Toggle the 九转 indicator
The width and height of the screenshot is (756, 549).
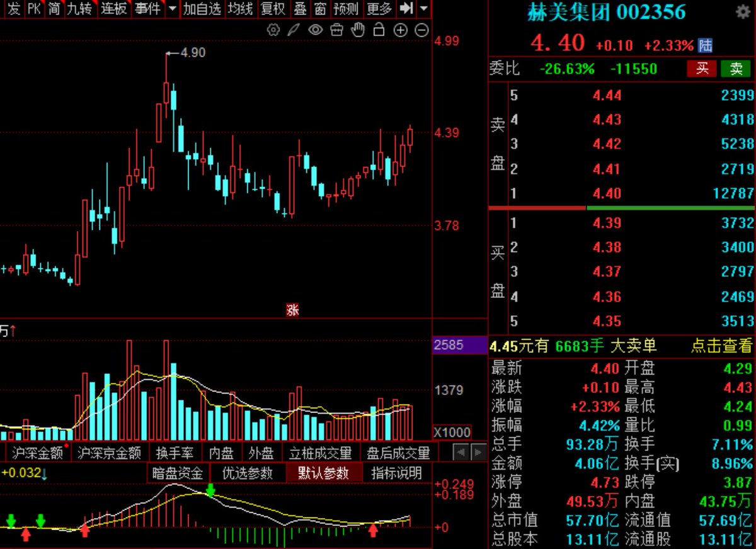coord(80,9)
